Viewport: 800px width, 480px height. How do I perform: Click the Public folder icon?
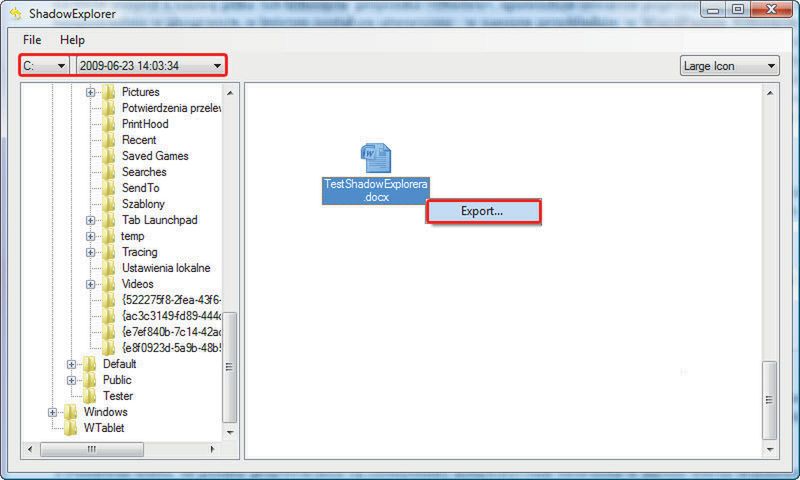coord(89,381)
